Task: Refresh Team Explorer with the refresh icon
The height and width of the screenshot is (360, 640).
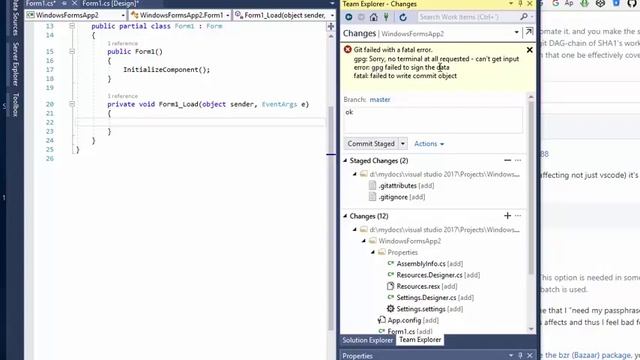Action: coord(403,17)
